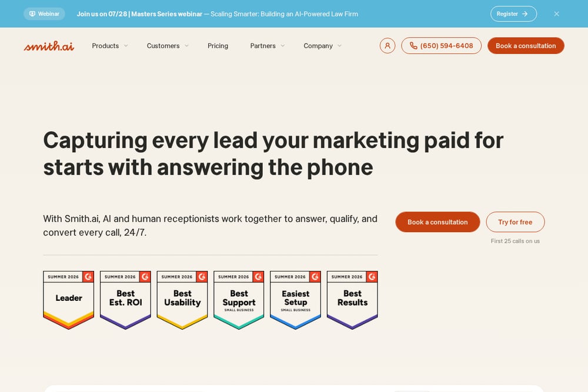Screen dimensions: 588x392
Task: Click the Best Usability badge
Action: click(x=182, y=300)
